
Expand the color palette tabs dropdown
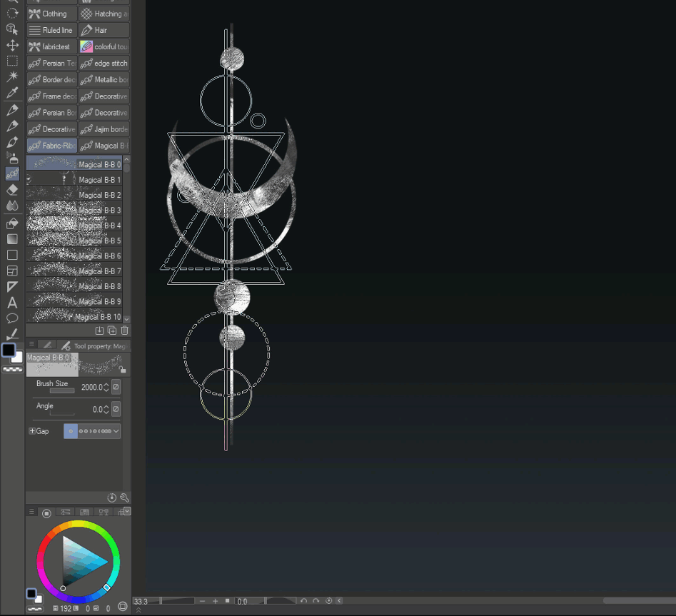pyautogui.click(x=127, y=511)
